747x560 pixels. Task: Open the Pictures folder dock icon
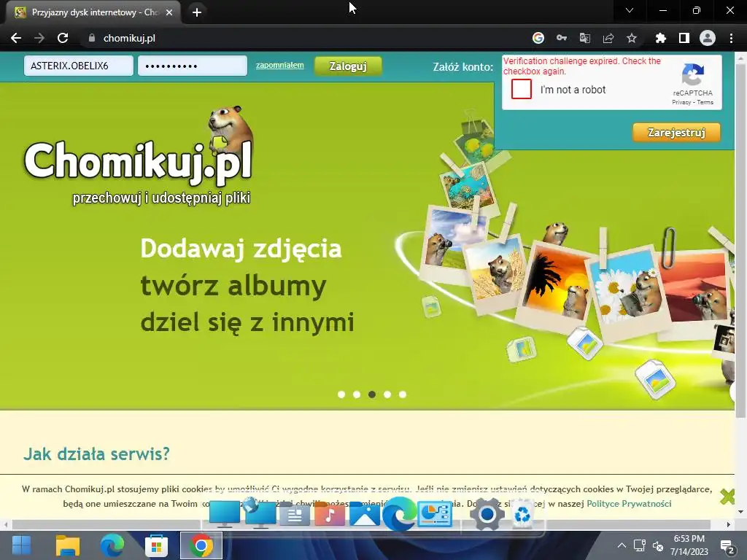(365, 514)
